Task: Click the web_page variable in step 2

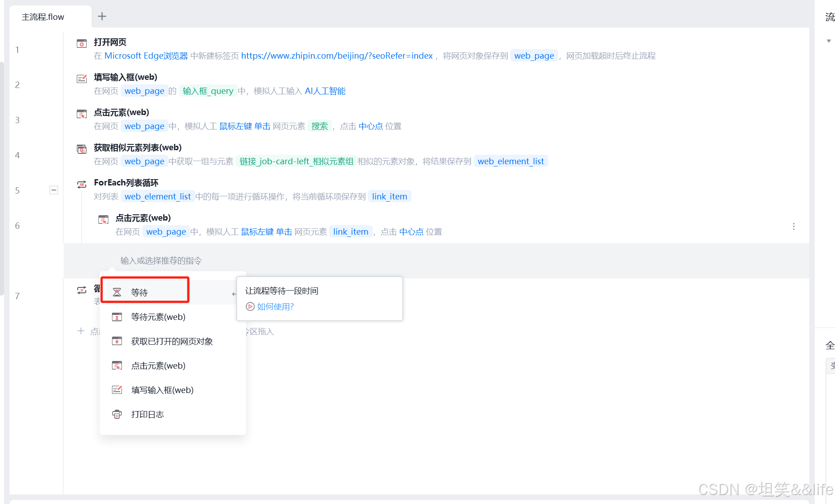Action: [x=144, y=91]
